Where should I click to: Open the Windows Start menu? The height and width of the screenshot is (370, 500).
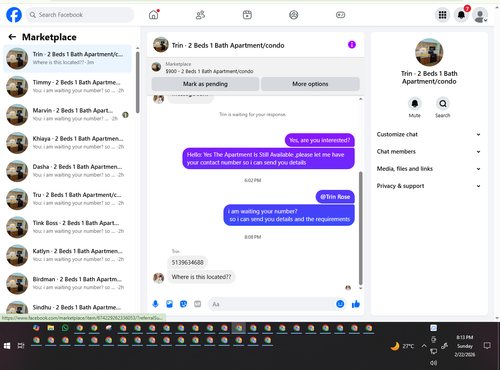point(7,346)
